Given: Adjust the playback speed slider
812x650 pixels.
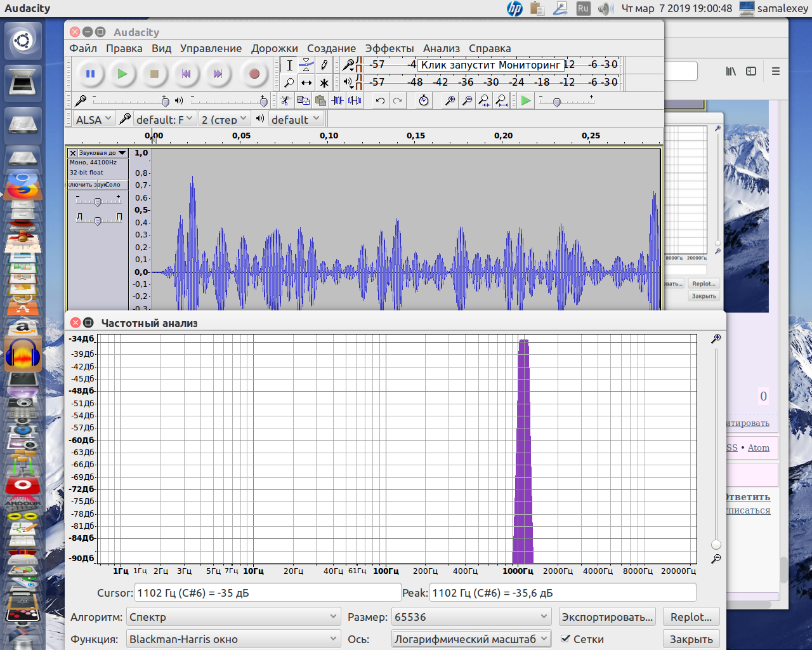Looking at the screenshot, I should [566, 100].
